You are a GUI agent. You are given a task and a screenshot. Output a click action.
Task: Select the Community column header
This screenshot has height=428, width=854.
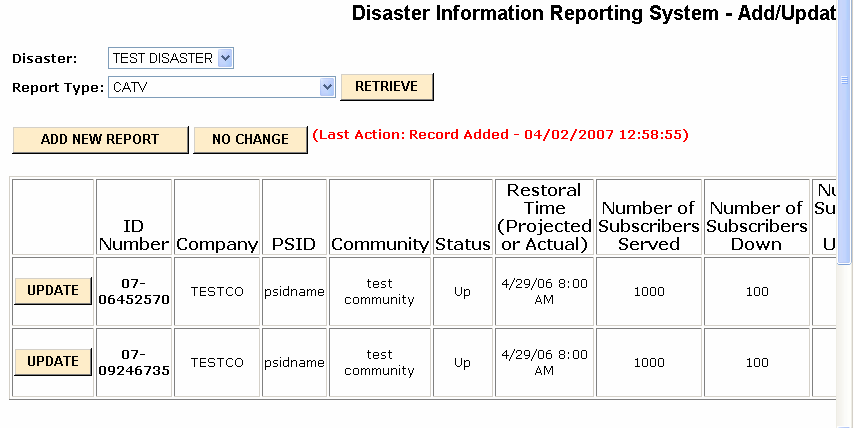[x=380, y=244]
